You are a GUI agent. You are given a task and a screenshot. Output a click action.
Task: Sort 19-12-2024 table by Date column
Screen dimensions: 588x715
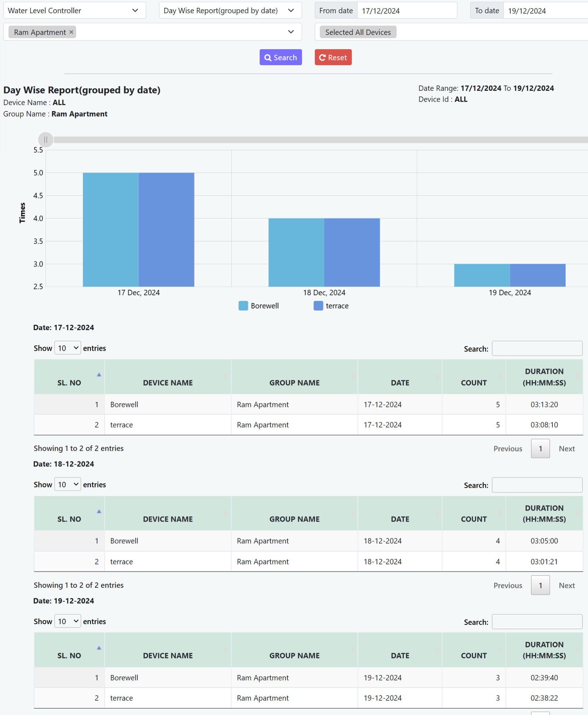(399, 655)
